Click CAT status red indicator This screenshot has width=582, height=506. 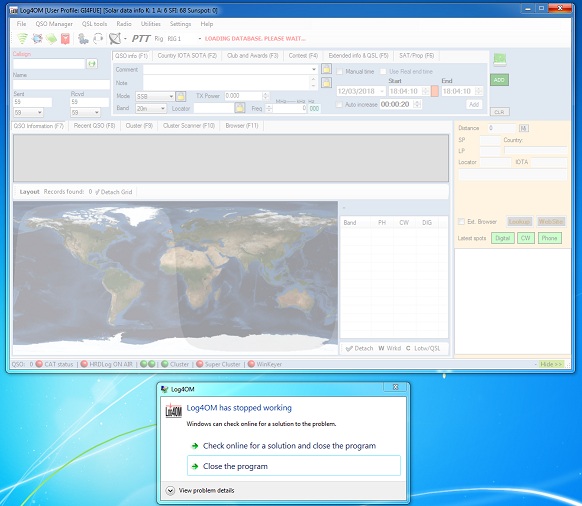pos(39,364)
